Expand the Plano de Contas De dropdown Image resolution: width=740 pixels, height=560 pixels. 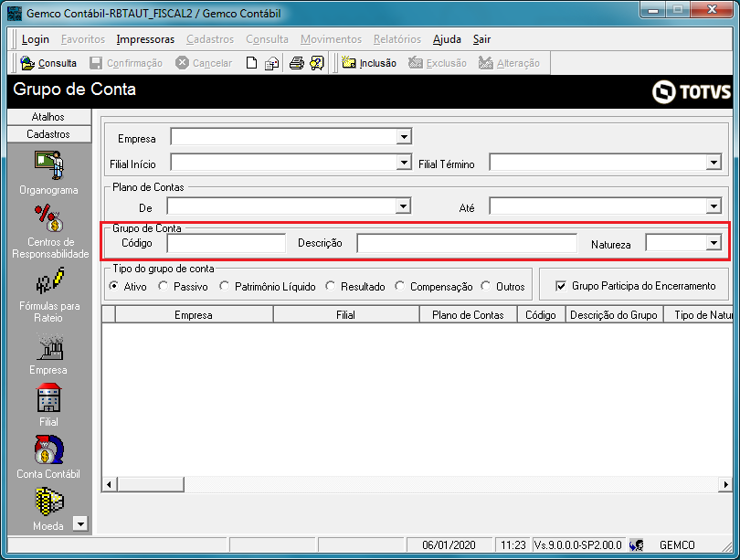click(403, 206)
